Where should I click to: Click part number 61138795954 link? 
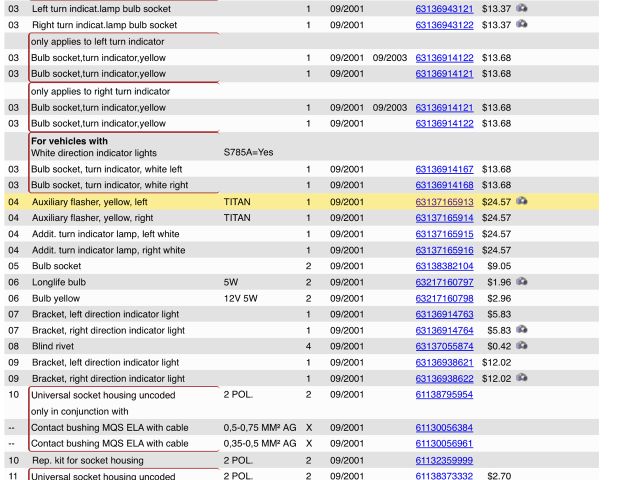(x=444, y=395)
